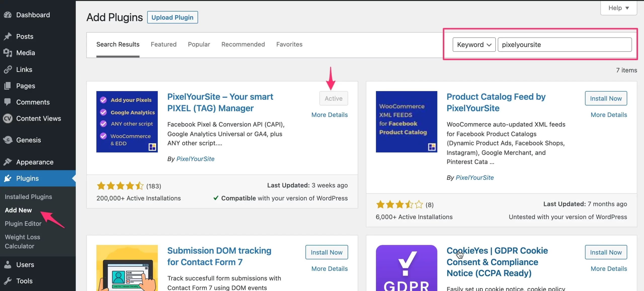Install Product Catalog Feed by PixelYourSite
This screenshot has height=291, width=644.
606,98
